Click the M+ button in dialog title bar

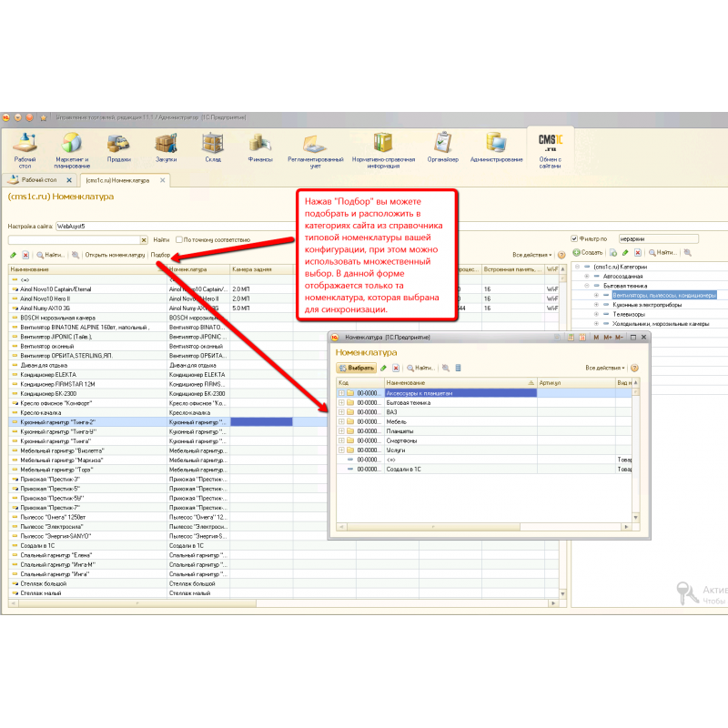[608, 338]
